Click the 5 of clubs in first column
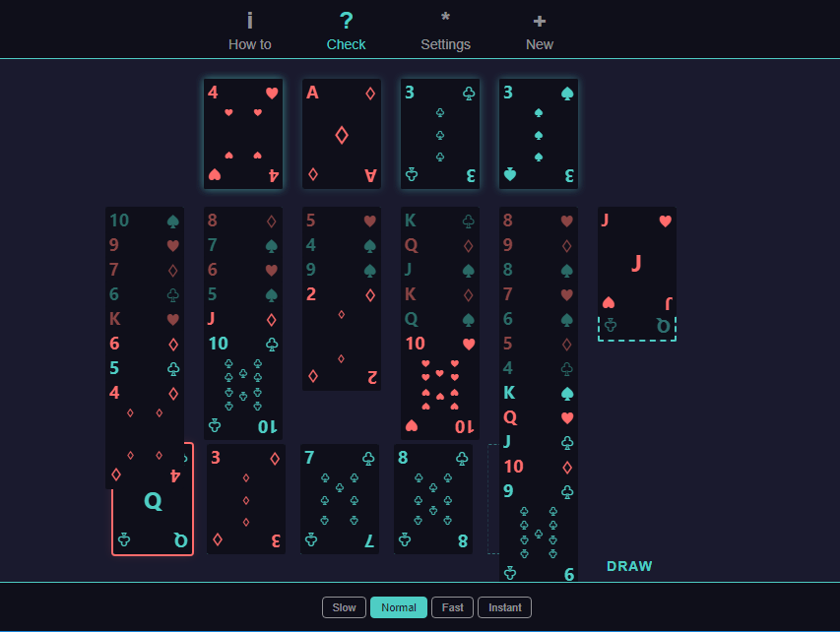The height and width of the screenshot is (632, 840). (x=145, y=368)
